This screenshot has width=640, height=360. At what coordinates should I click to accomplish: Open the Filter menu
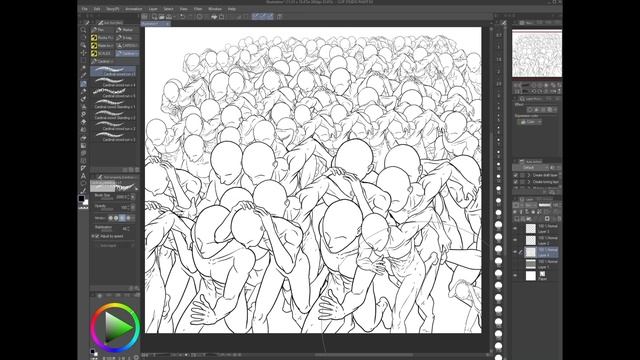198,9
